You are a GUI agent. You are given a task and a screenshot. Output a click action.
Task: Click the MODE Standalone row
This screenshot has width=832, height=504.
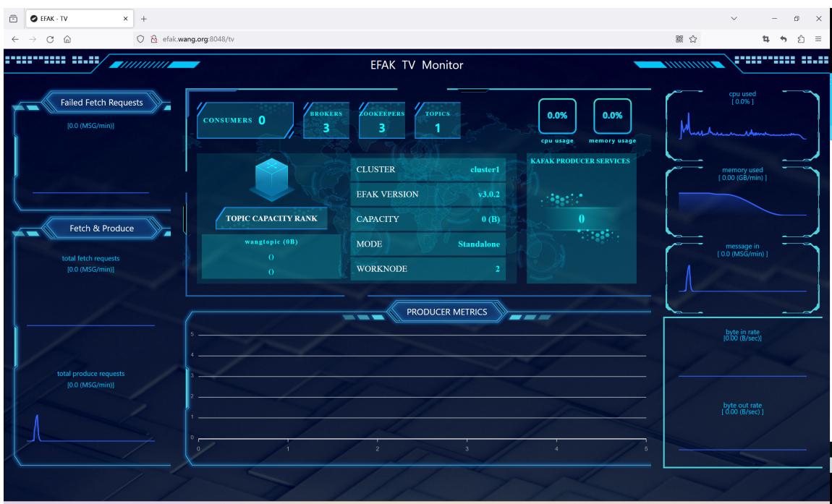click(x=428, y=244)
